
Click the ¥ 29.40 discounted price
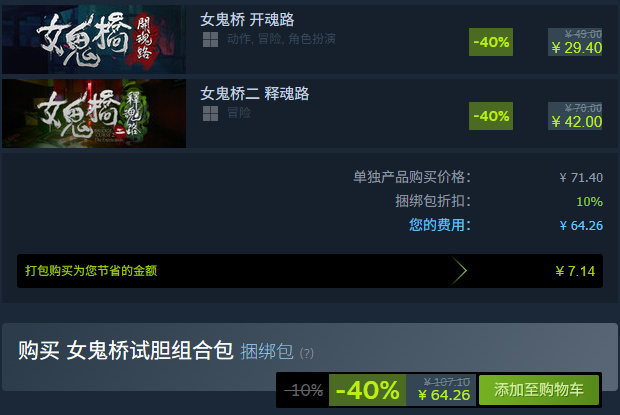point(577,48)
